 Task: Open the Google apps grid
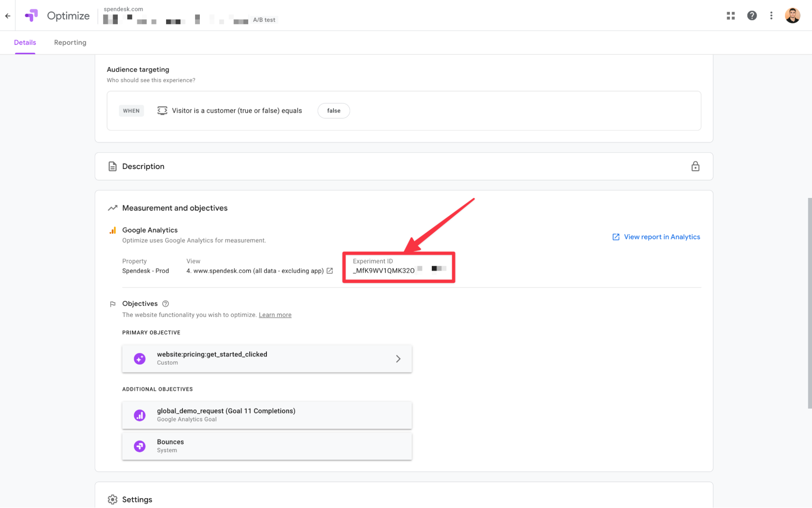(x=730, y=16)
